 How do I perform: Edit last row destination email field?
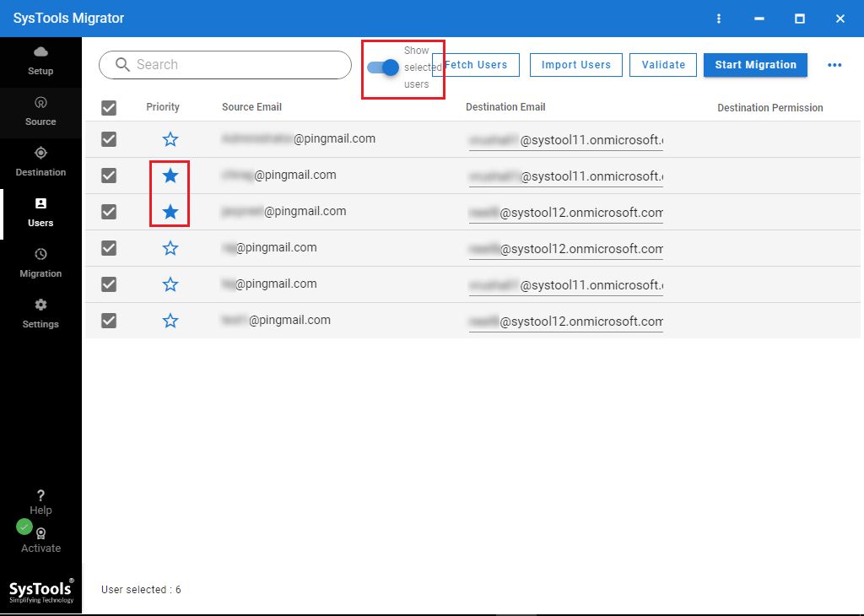point(566,322)
